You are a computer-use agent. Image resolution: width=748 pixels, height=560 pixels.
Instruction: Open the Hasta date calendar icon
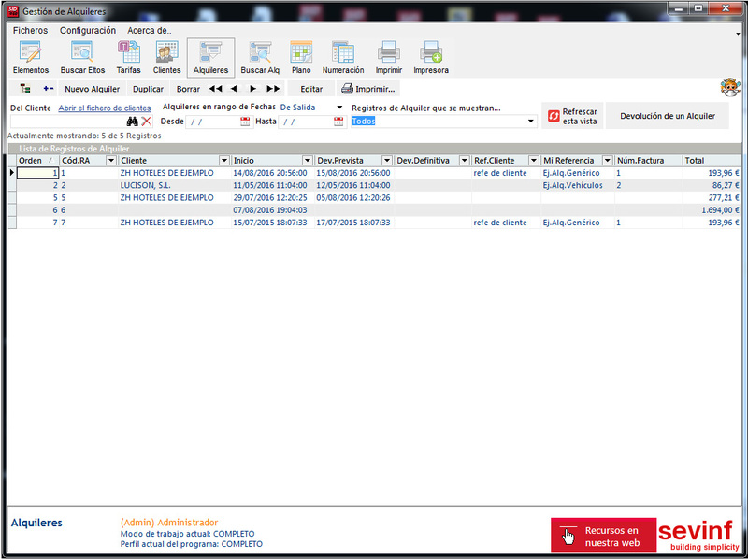338,122
